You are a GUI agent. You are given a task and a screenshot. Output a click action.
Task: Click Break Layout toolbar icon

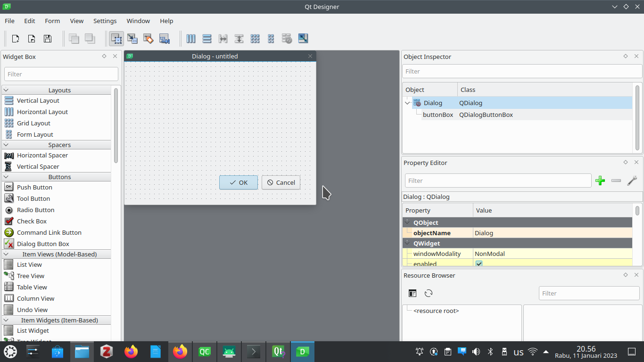click(x=287, y=39)
